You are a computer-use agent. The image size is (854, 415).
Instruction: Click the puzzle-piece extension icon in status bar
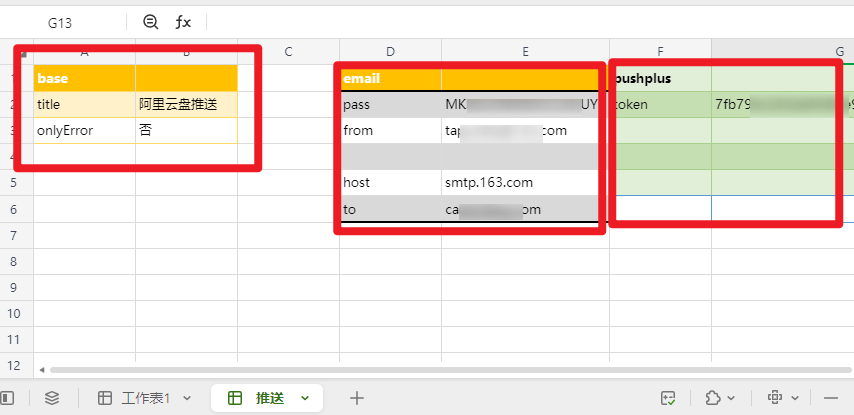coord(712,398)
